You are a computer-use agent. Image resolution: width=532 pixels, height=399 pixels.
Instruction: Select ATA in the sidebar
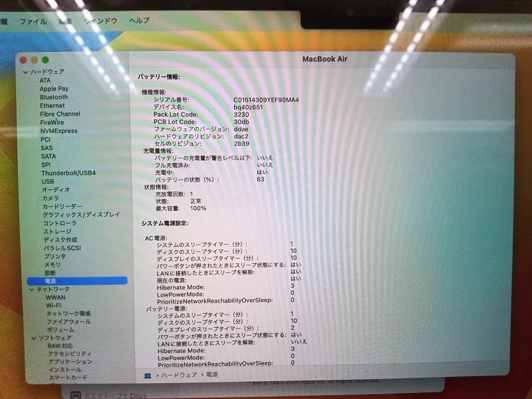point(45,80)
